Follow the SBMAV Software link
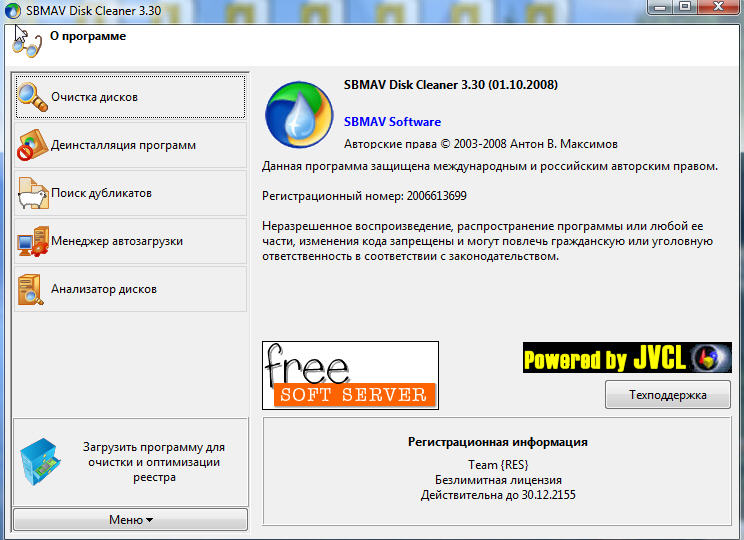This screenshot has height=540, width=744. pos(392,122)
